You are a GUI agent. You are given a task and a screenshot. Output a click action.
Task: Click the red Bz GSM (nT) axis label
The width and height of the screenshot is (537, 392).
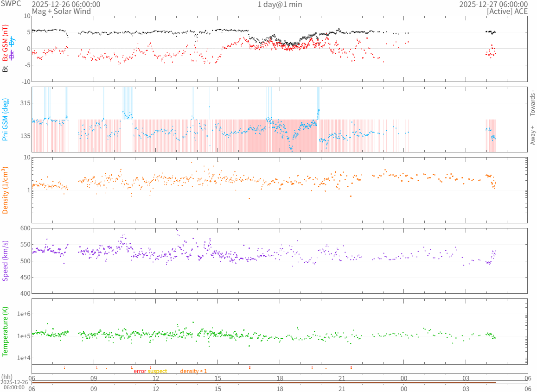[x=5, y=43]
